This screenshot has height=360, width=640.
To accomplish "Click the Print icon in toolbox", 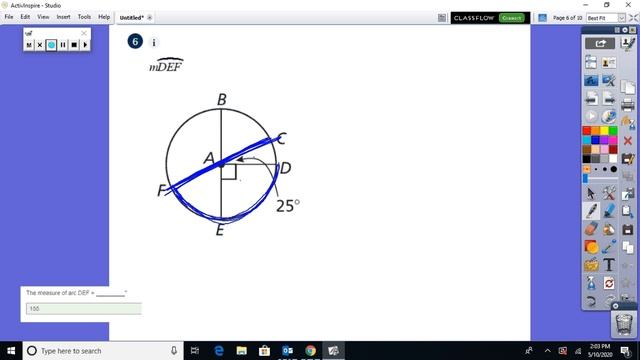I will pos(628,105).
